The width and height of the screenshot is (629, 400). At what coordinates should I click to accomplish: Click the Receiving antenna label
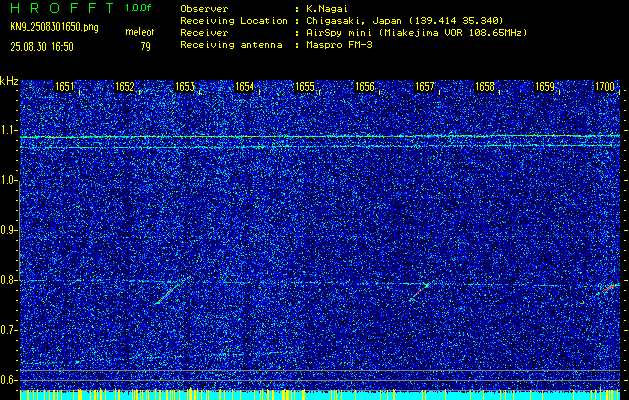231,45
